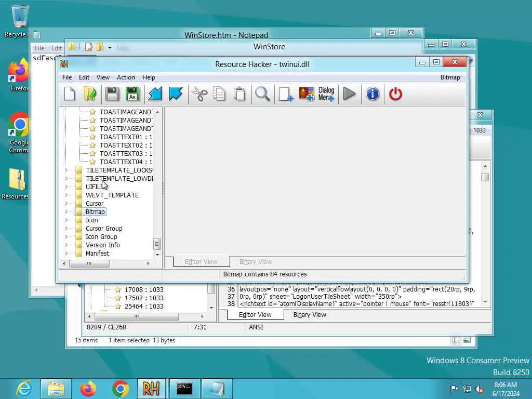Image resolution: width=532 pixels, height=399 pixels.
Task: Click the green Save As floppy icon
Action: pos(132,94)
